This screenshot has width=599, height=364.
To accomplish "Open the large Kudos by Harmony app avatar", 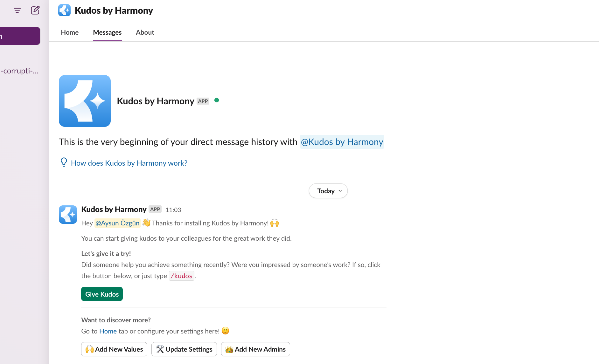I will click(85, 101).
